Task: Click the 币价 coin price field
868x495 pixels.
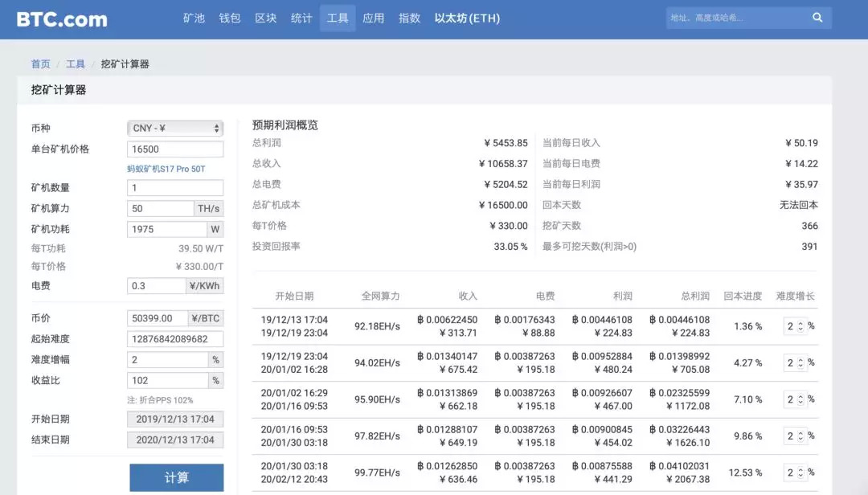Action: [x=158, y=318]
